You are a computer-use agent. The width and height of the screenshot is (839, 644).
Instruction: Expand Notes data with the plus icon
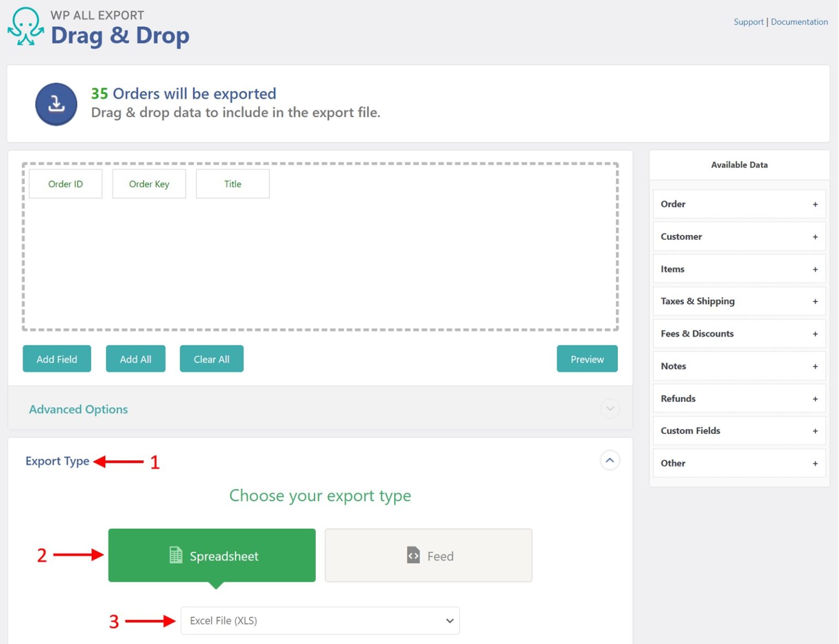814,366
